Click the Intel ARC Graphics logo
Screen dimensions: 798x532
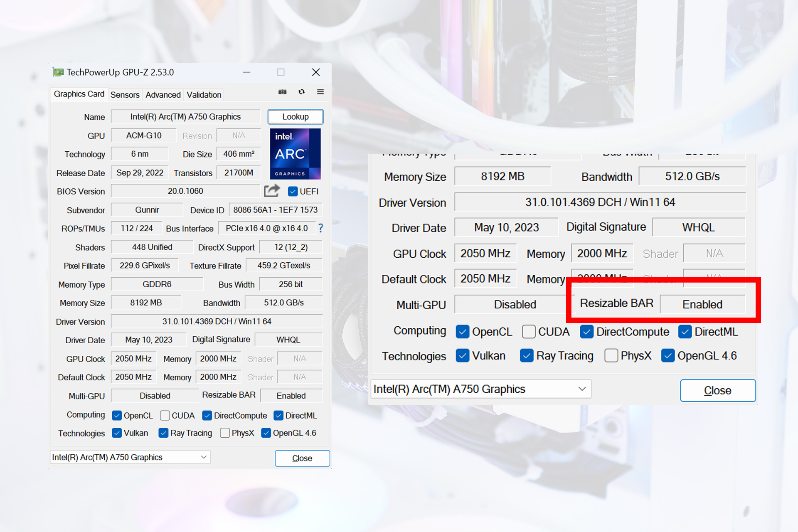pos(295,154)
